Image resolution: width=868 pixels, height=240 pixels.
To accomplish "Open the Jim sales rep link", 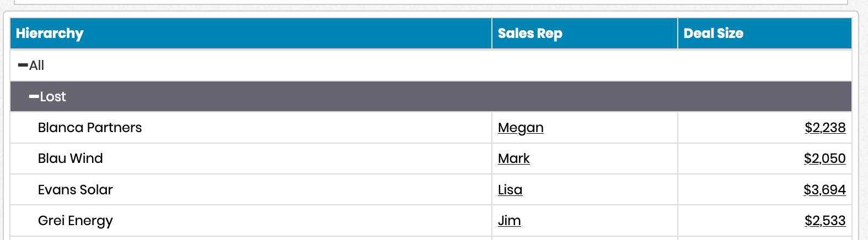I will (x=510, y=221).
